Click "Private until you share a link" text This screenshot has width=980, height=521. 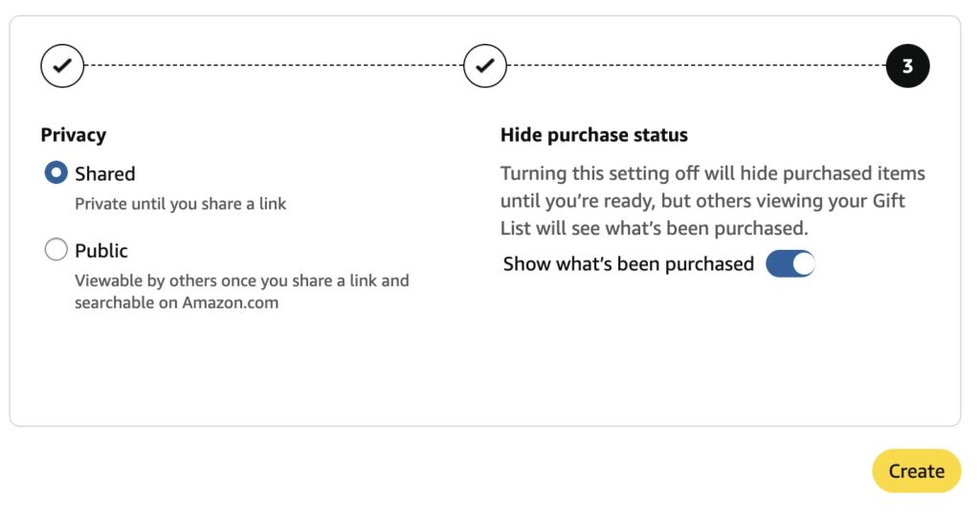(x=181, y=203)
